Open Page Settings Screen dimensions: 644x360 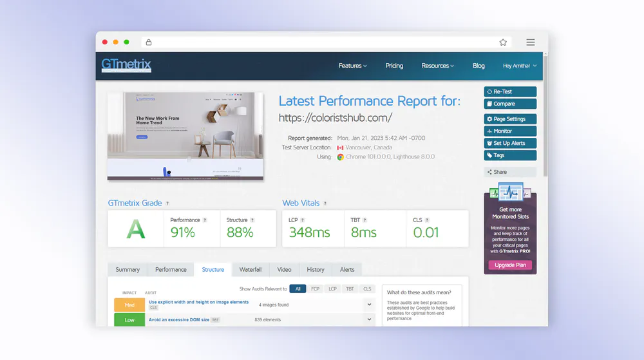pos(510,119)
